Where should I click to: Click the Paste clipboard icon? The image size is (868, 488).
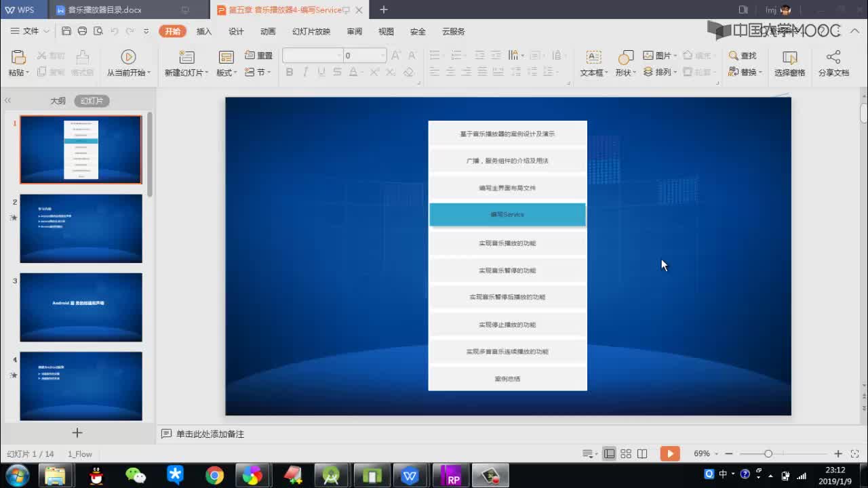pyautogui.click(x=18, y=57)
